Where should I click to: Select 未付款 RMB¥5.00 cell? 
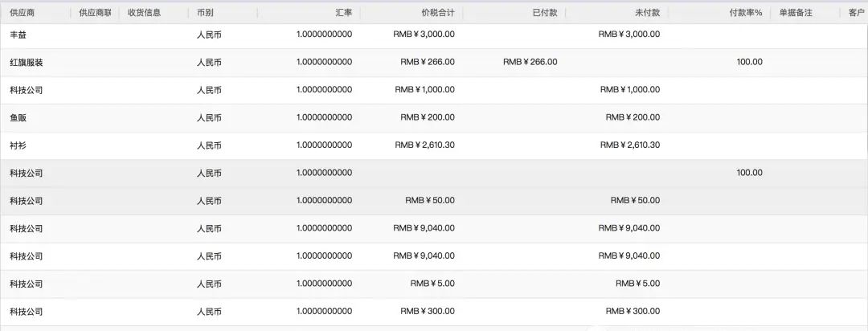[x=637, y=284]
